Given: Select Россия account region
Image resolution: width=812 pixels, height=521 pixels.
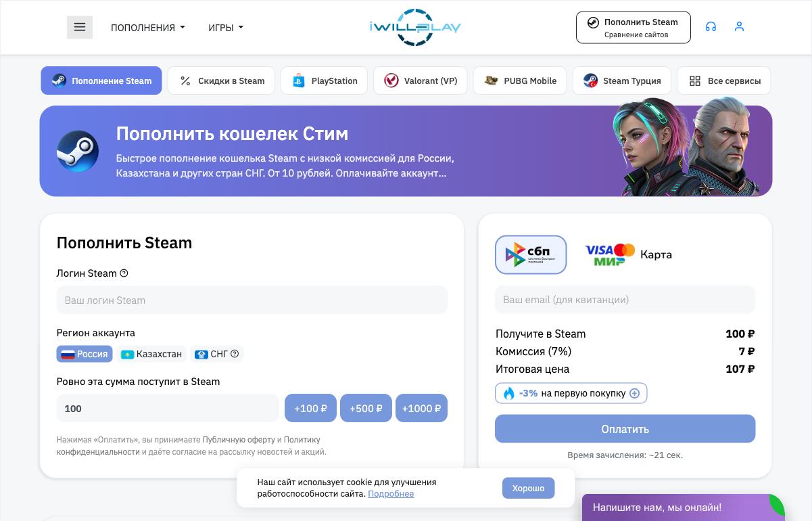Looking at the screenshot, I should tap(85, 354).
